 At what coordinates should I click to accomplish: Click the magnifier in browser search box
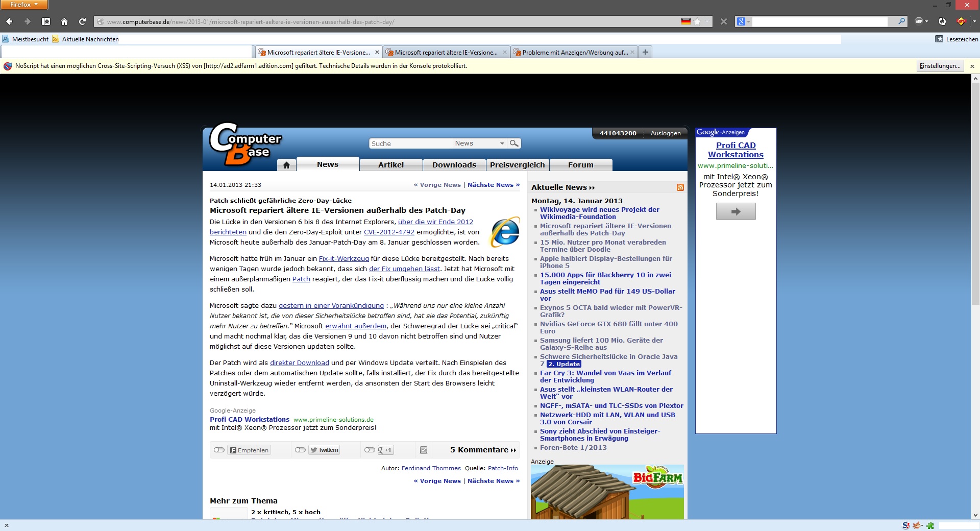pyautogui.click(x=901, y=21)
